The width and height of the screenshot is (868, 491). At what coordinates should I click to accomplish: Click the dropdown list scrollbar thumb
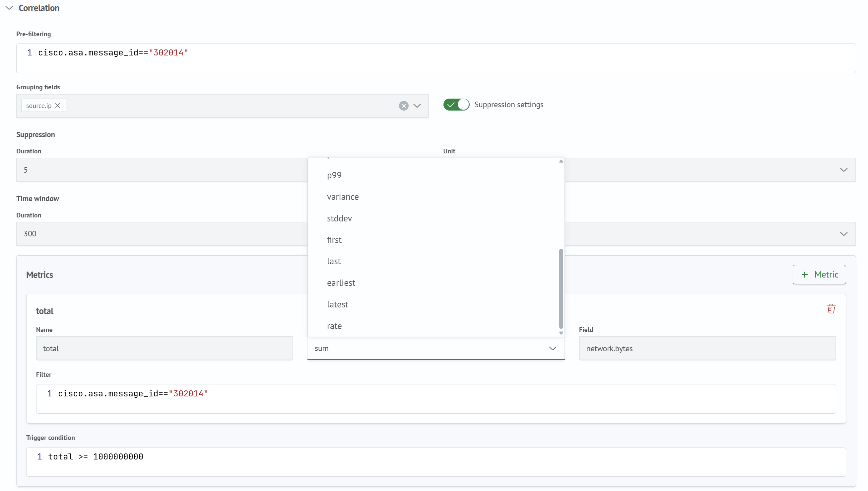(x=561, y=288)
